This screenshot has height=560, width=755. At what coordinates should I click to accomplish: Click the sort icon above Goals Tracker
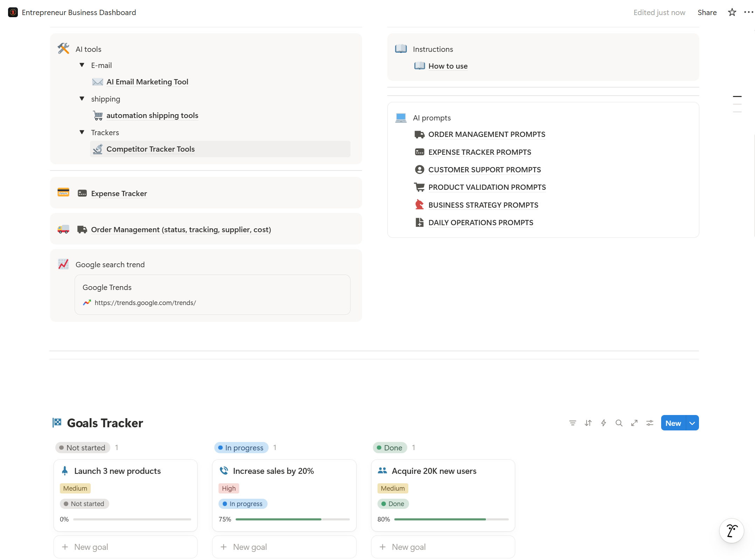[588, 423]
